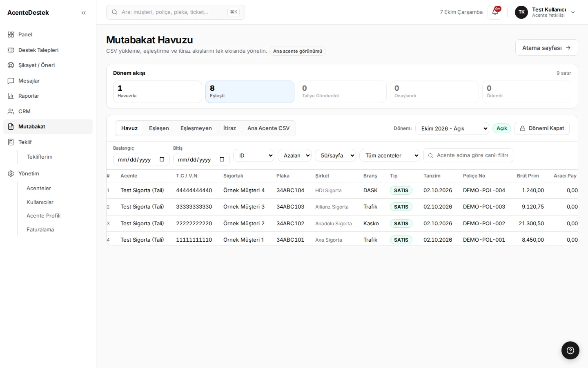This screenshot has width=588, height=368.
Task: Click the Dönemi Kapat button
Action: pyautogui.click(x=542, y=128)
